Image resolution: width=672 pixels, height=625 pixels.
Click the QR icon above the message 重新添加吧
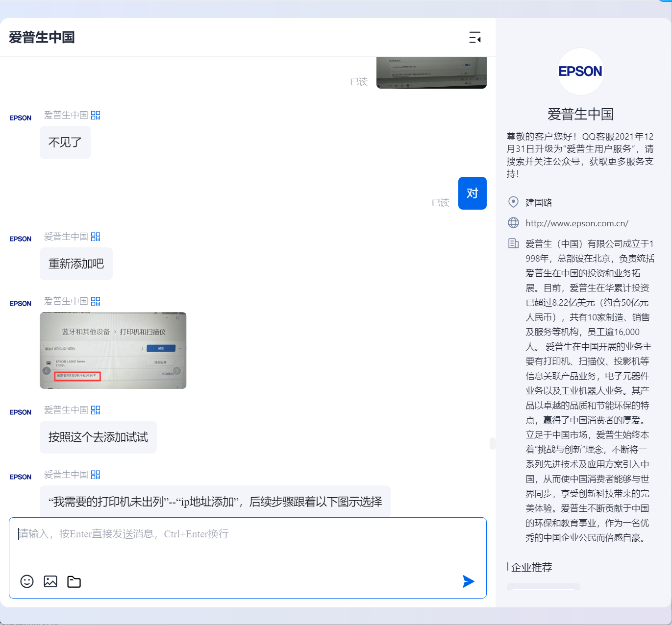(x=96, y=237)
